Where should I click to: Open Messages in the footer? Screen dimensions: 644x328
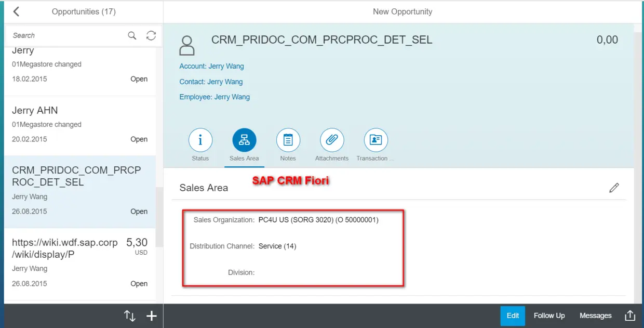(596, 316)
